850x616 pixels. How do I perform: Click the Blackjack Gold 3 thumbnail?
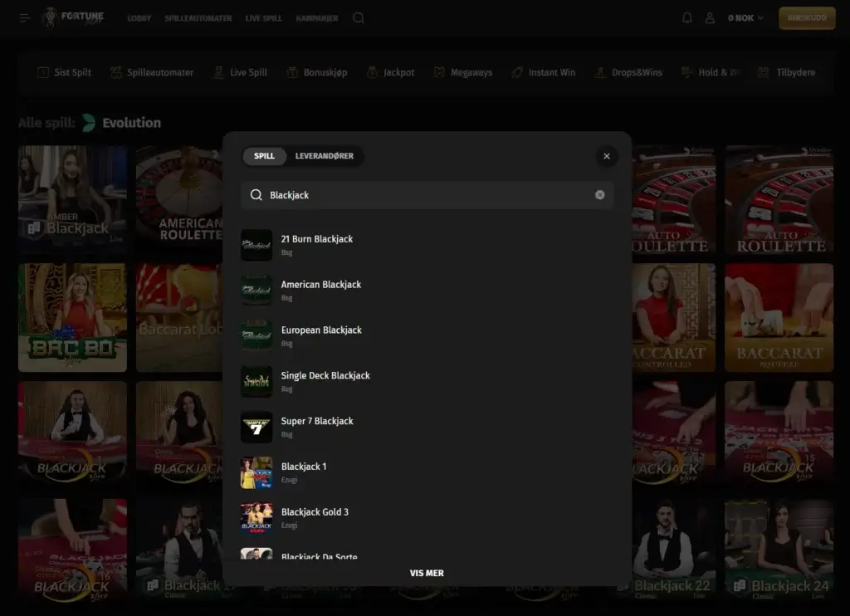(x=256, y=518)
